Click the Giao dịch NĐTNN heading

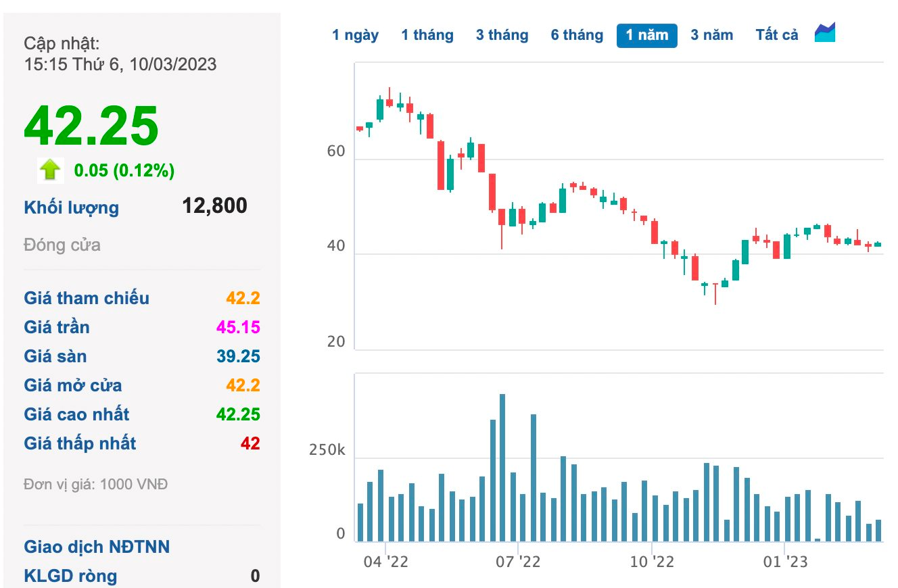coord(97,547)
